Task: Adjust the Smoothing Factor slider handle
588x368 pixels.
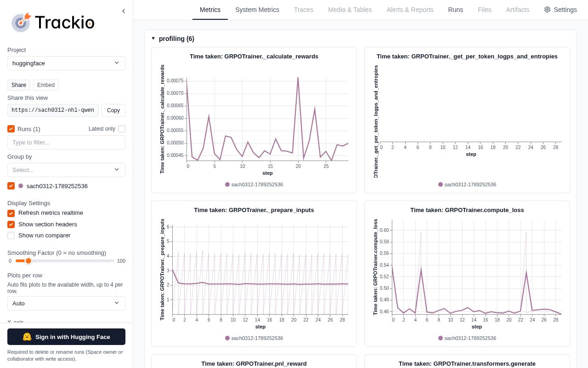Action: pyautogui.click(x=28, y=261)
